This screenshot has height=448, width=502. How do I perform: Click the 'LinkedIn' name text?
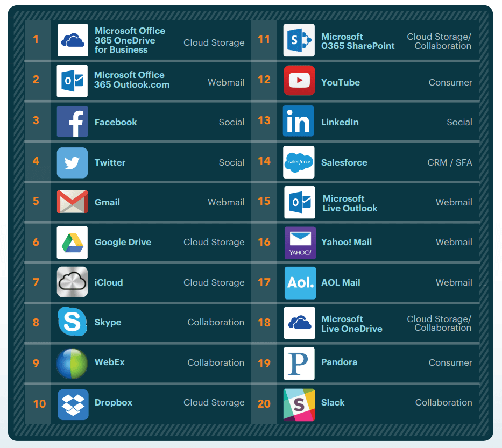coord(340,122)
